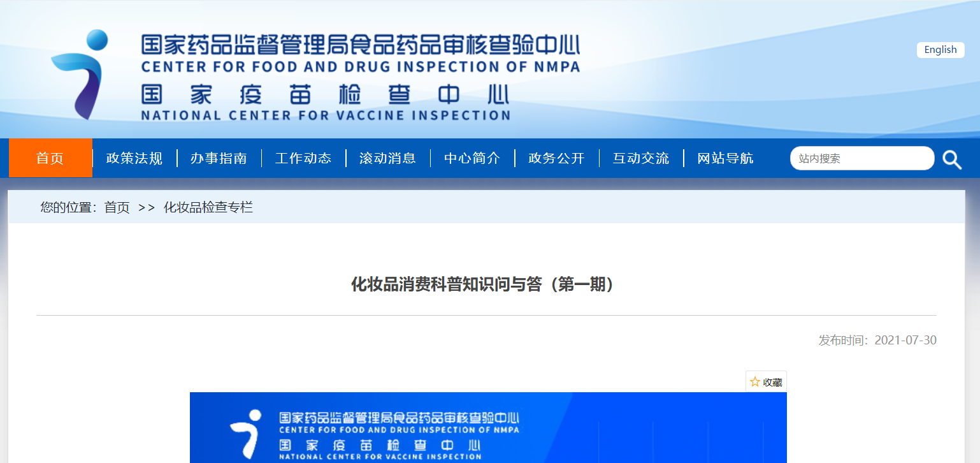
Task: Select 中心简介 menu entry
Action: [472, 158]
